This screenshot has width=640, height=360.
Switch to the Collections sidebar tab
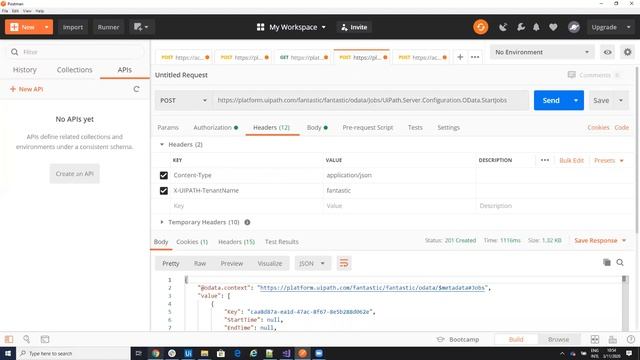tap(74, 70)
